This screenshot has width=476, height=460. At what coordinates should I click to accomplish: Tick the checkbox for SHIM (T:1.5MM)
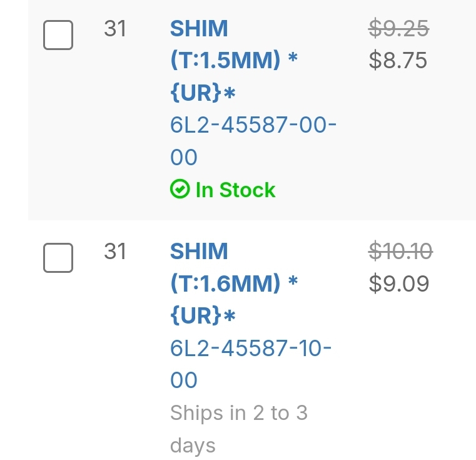pos(58,35)
